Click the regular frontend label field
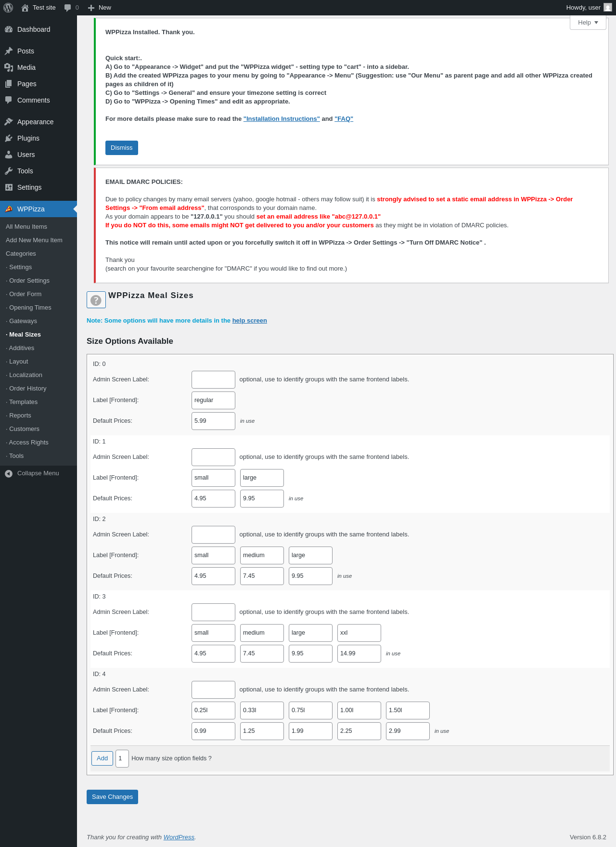This screenshot has width=616, height=847. coord(213,400)
